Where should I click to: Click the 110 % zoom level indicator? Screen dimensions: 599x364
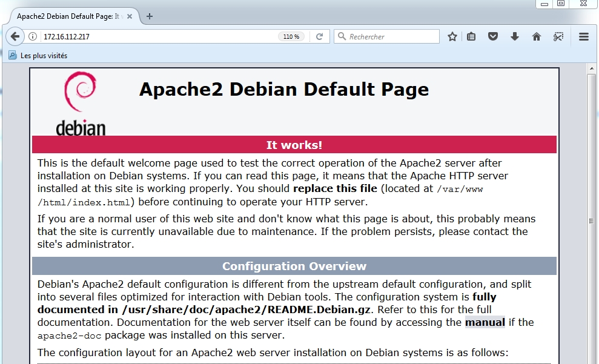point(291,37)
